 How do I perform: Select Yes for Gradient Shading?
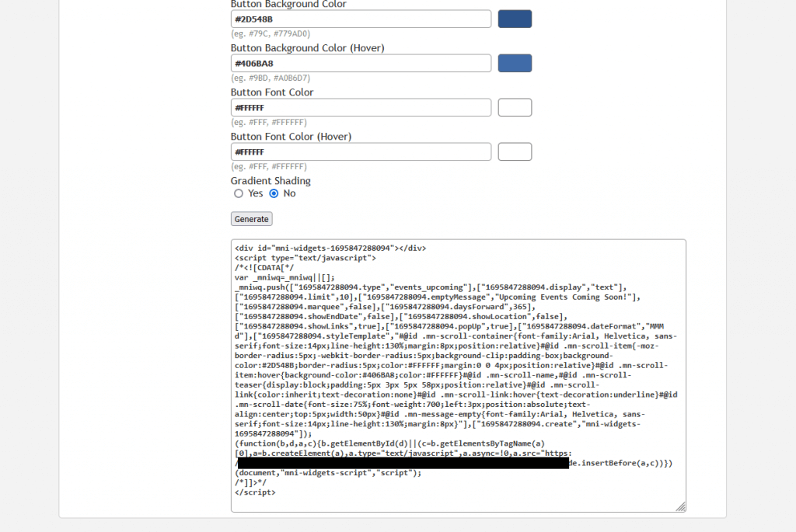click(x=239, y=193)
